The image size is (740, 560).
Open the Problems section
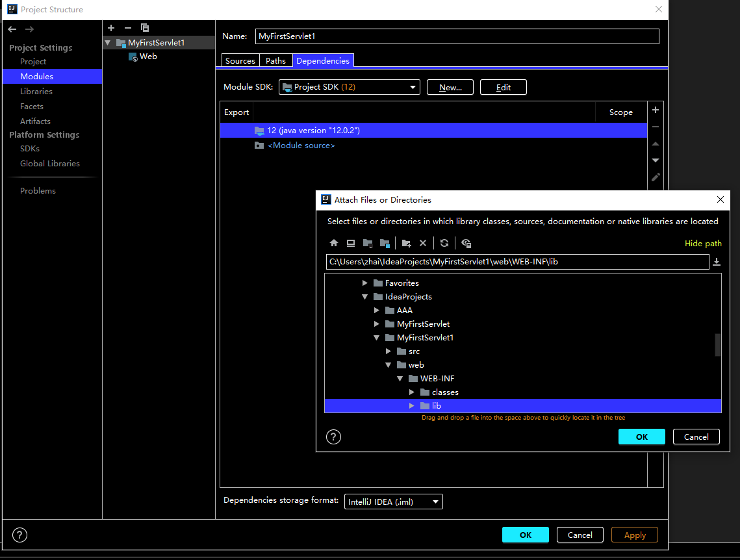[38, 191]
